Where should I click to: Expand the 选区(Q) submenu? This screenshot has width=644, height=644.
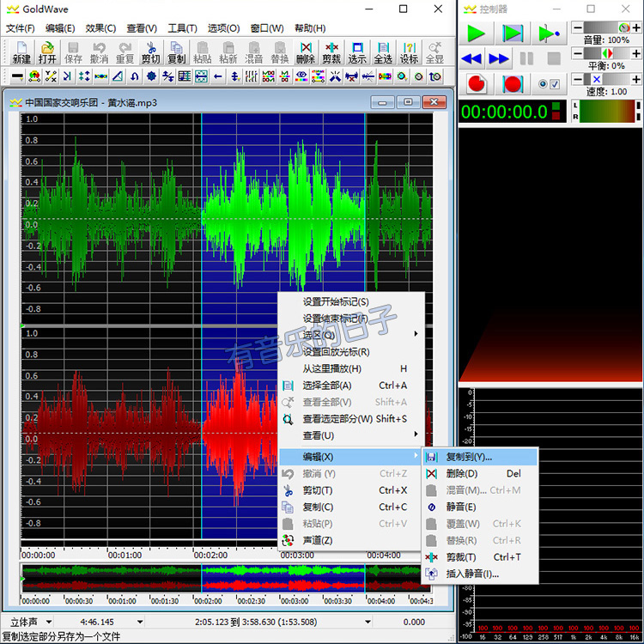coord(351,335)
